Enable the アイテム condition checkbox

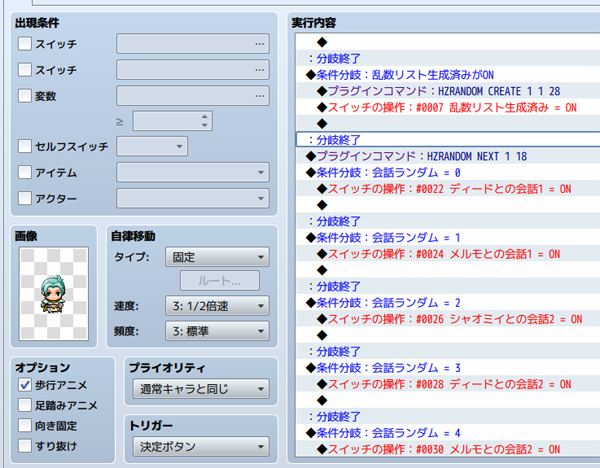(25, 172)
